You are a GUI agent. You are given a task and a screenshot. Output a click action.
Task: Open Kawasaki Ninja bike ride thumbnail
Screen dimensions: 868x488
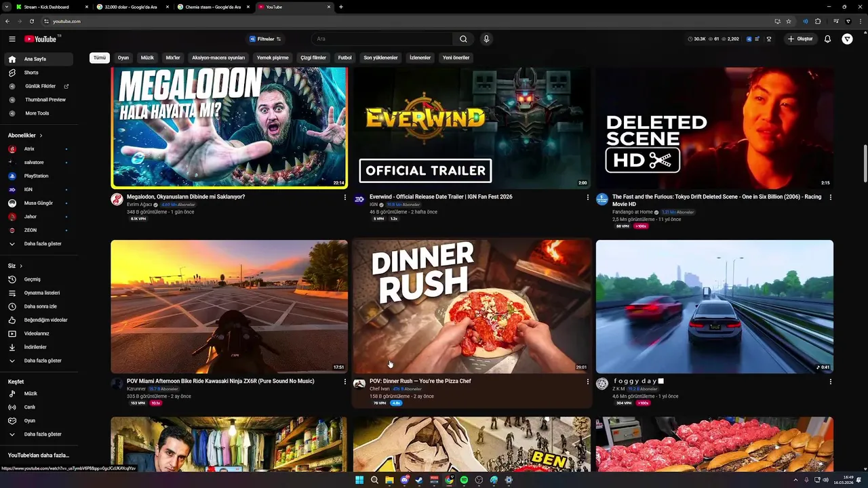click(229, 306)
